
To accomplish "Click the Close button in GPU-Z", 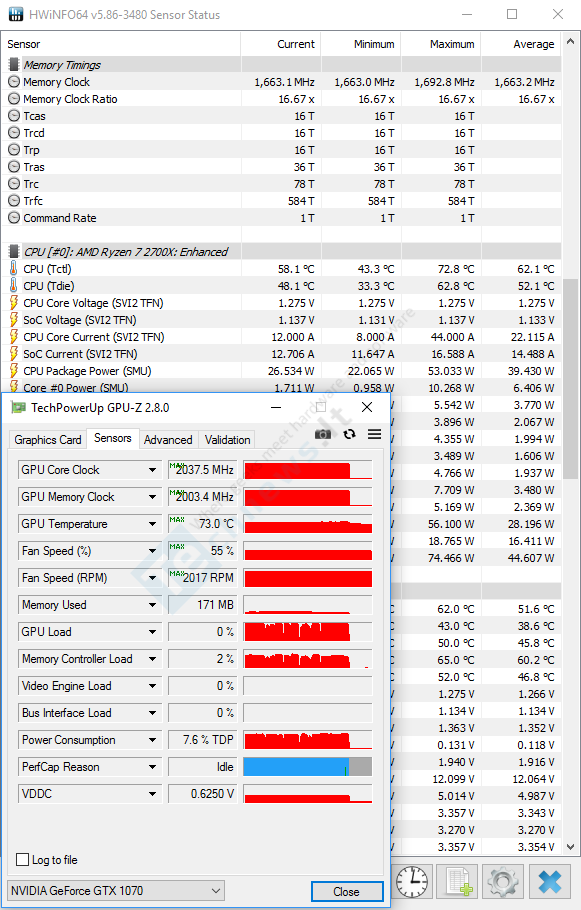I will pos(347,891).
